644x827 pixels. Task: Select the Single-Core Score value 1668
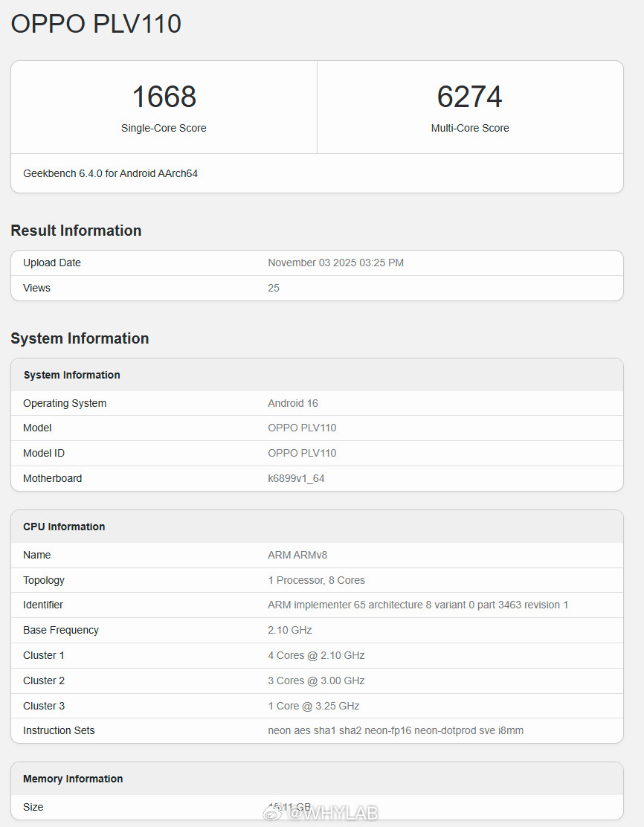coord(164,97)
